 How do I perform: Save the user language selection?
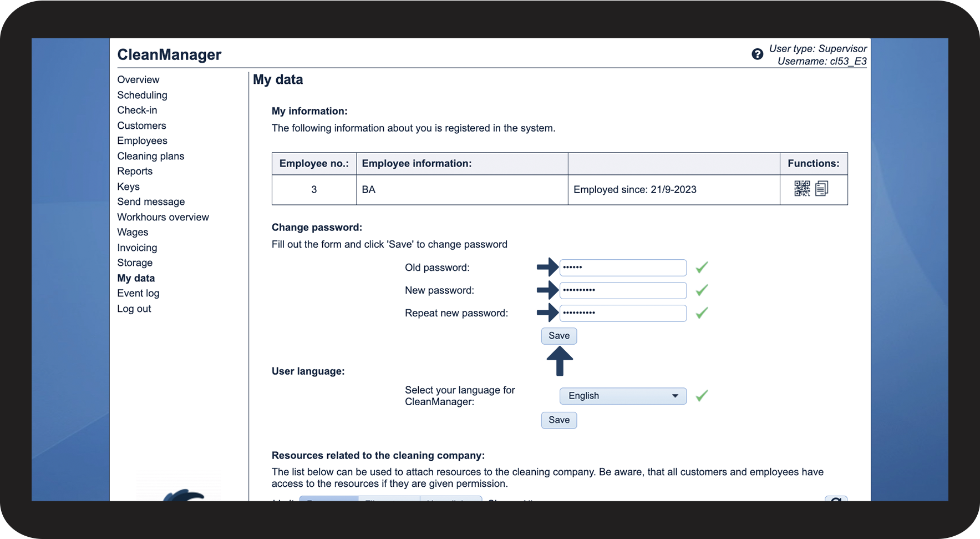tap(559, 420)
